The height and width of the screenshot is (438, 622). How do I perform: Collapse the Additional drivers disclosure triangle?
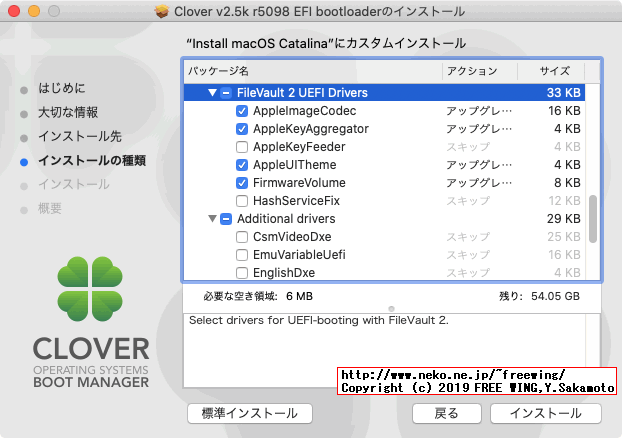coord(212,219)
